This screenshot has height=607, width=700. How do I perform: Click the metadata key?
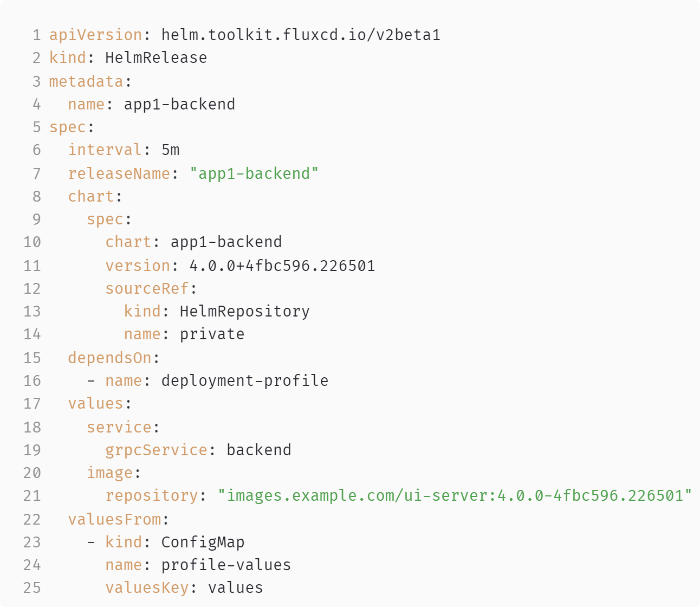(86, 81)
